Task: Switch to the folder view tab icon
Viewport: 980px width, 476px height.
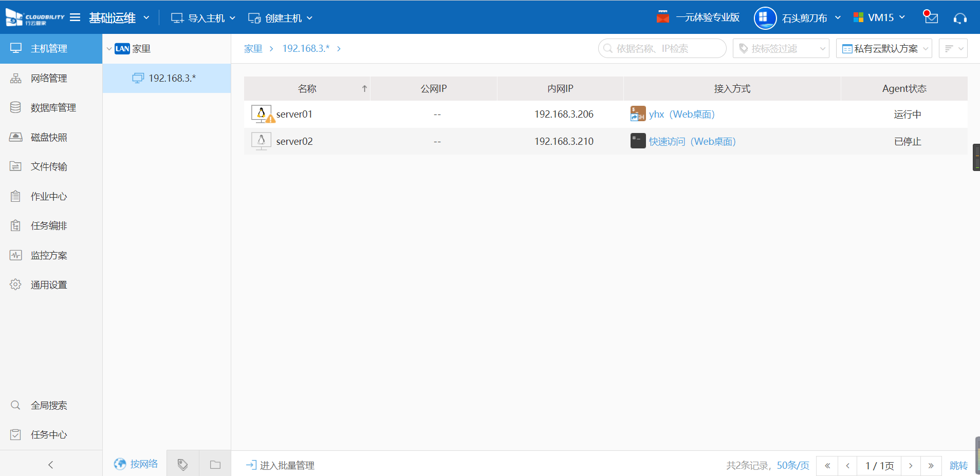Action: click(215, 465)
